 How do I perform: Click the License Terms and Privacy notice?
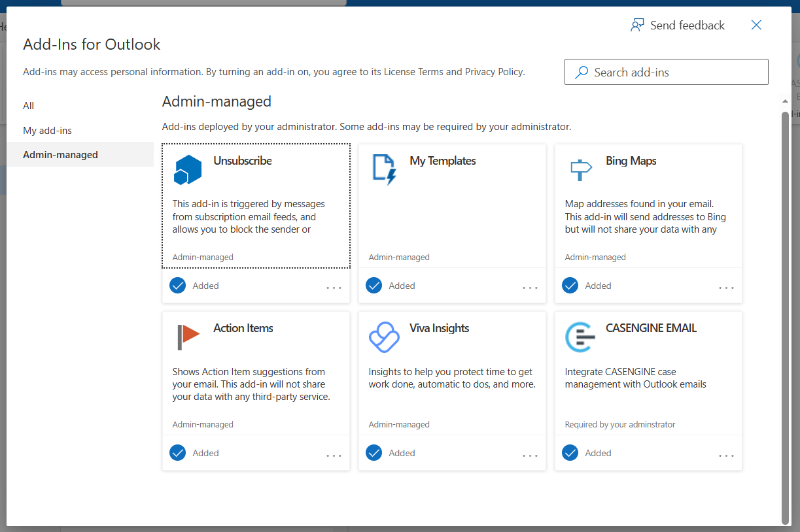274,72
